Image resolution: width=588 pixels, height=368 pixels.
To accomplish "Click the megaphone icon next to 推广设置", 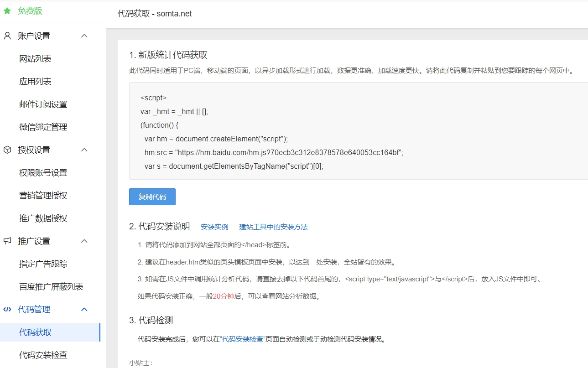I will coord(7,241).
